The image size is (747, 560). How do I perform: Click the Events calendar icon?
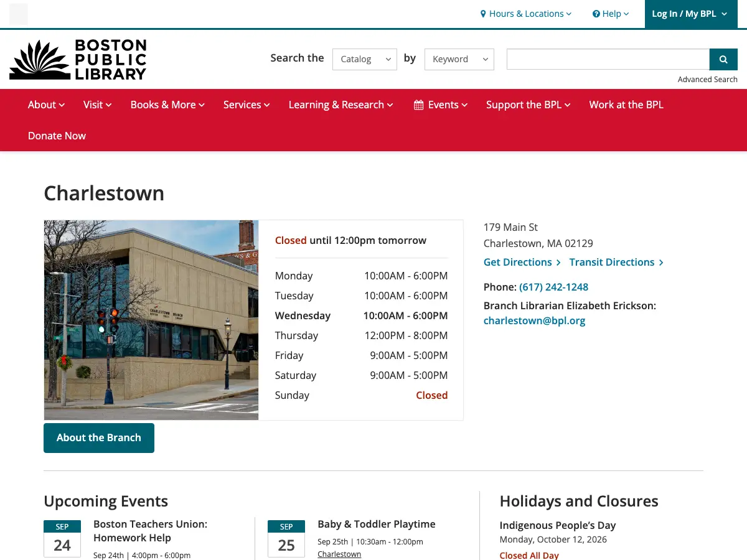(x=418, y=105)
